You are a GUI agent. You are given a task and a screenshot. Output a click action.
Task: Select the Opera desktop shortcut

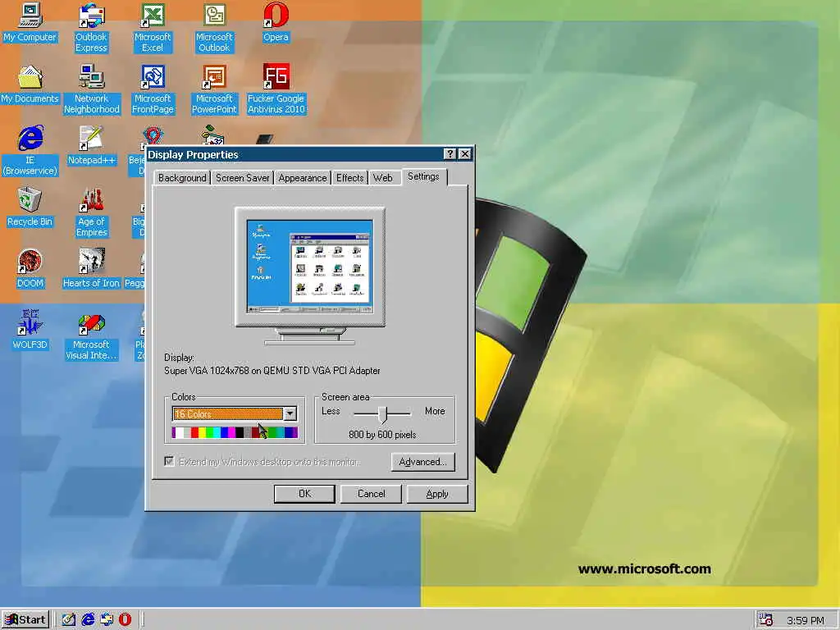click(276, 22)
